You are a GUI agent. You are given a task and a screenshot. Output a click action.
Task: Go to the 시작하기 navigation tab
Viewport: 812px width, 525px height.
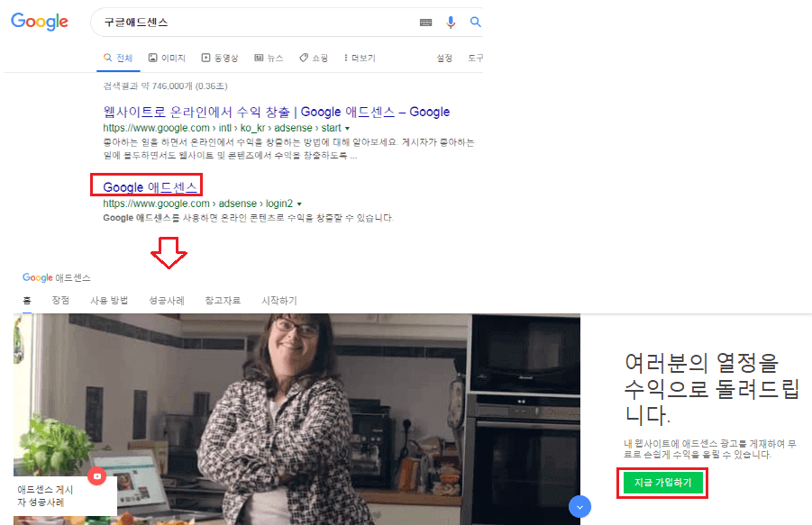coord(279,300)
